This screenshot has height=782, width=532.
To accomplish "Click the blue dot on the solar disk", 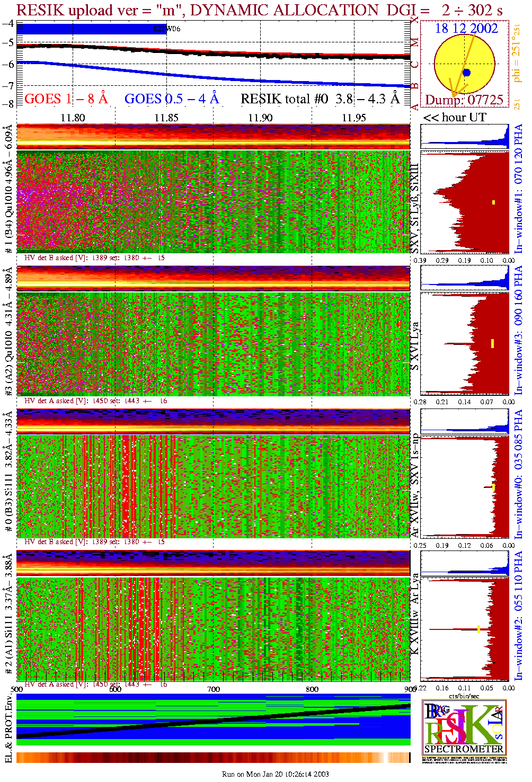I will tap(466, 73).
